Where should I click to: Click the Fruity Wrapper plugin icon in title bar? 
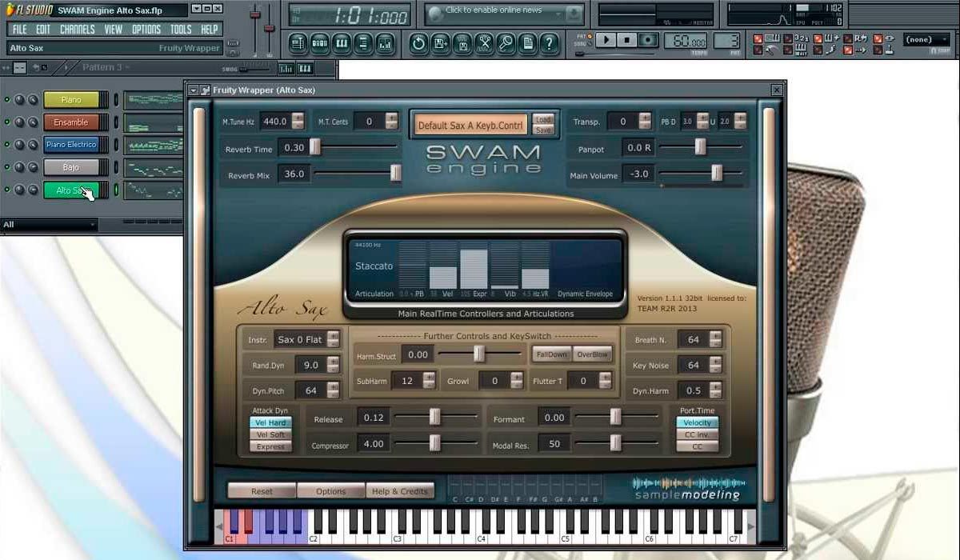[205, 90]
